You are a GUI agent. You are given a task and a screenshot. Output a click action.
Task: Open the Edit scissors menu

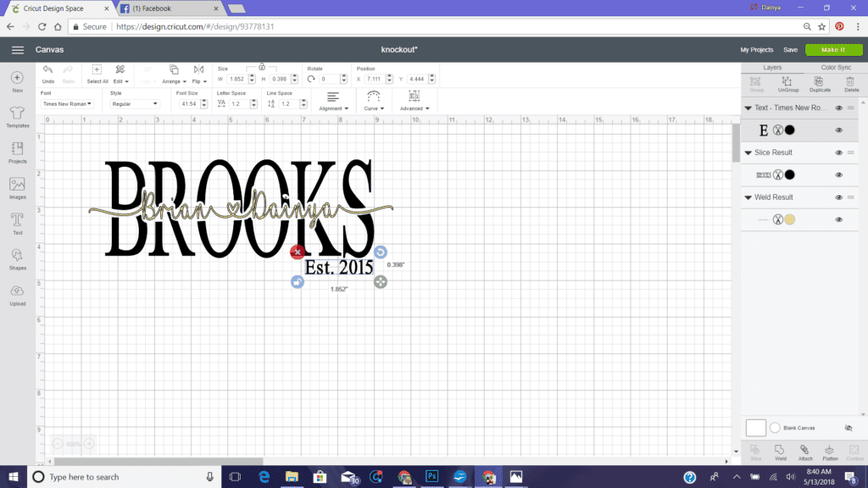point(120,75)
